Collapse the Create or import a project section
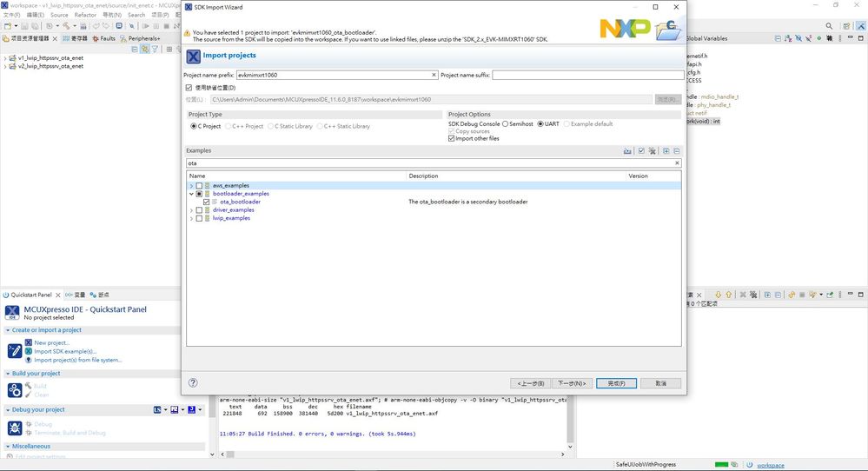This screenshot has width=868, height=471. [8, 330]
